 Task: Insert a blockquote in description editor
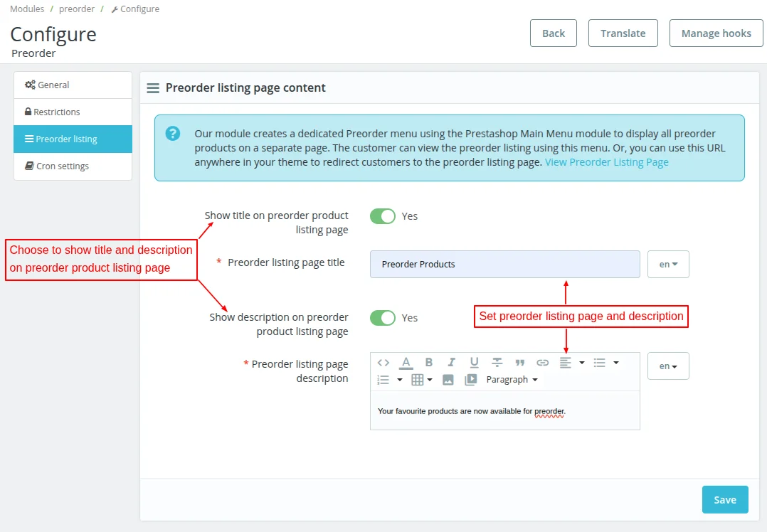(x=520, y=363)
